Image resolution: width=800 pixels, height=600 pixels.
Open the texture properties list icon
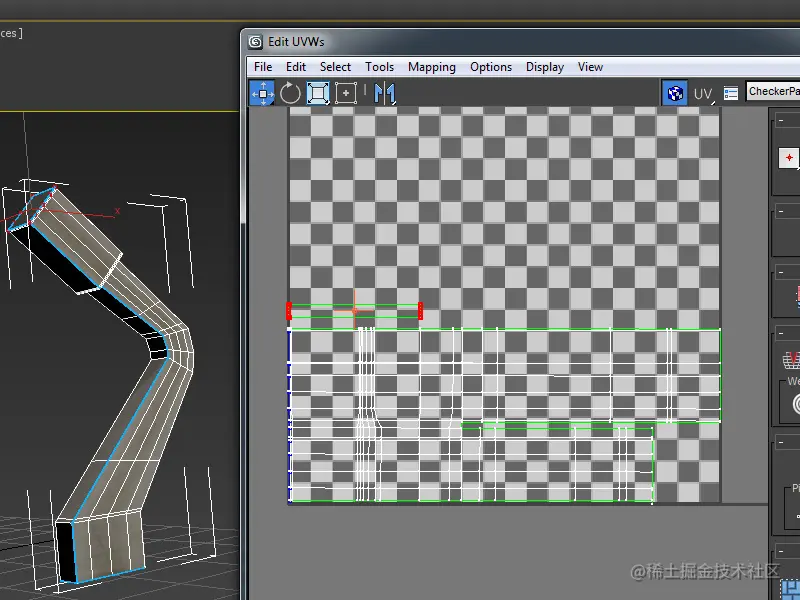point(731,93)
